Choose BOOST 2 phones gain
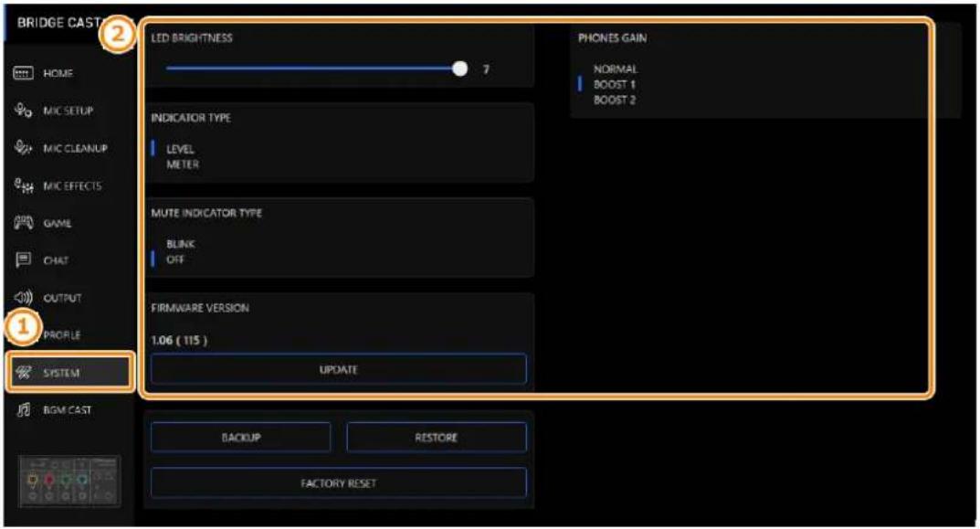This screenshot has height=529, width=980. [x=615, y=101]
